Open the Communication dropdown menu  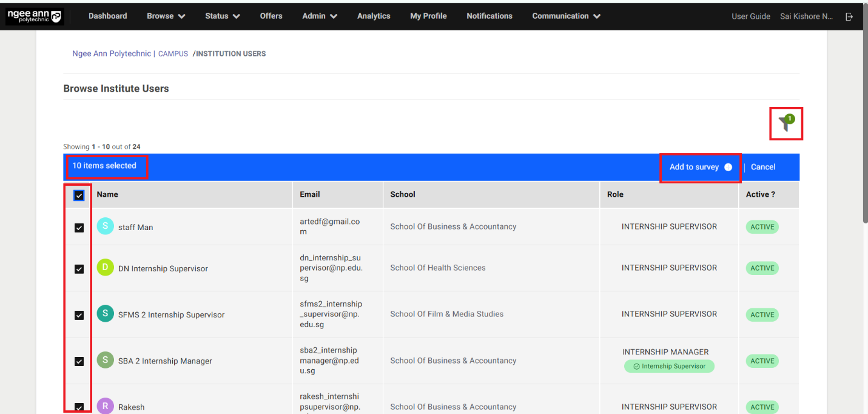pyautogui.click(x=566, y=16)
